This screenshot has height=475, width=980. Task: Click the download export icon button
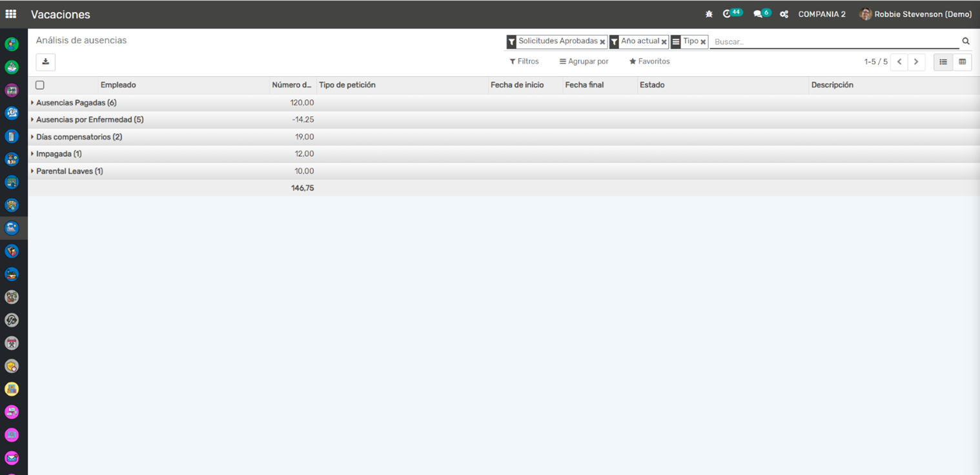tap(45, 62)
